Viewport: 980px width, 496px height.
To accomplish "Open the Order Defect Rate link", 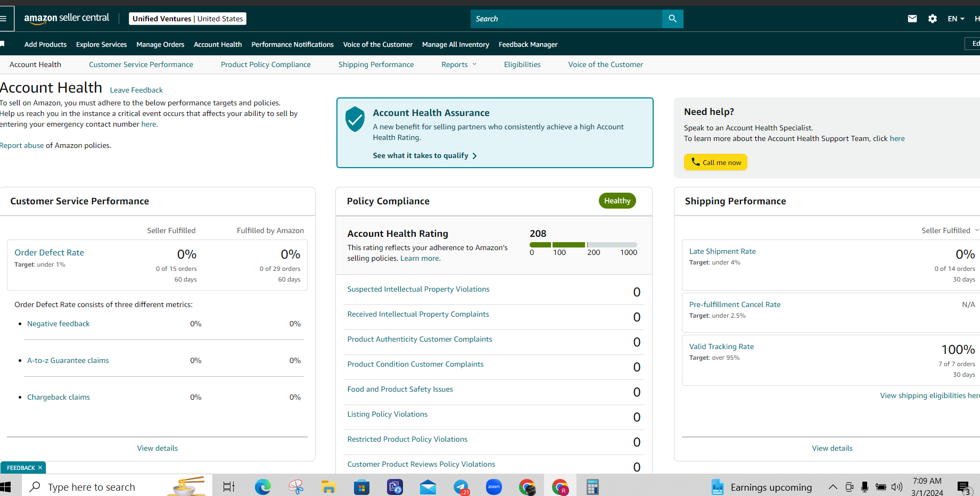I will (49, 252).
